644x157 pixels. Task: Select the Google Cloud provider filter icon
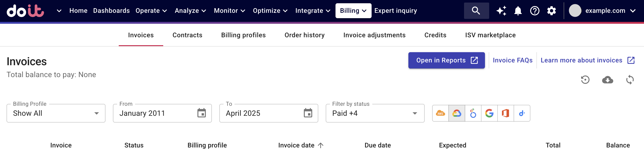[x=457, y=113]
